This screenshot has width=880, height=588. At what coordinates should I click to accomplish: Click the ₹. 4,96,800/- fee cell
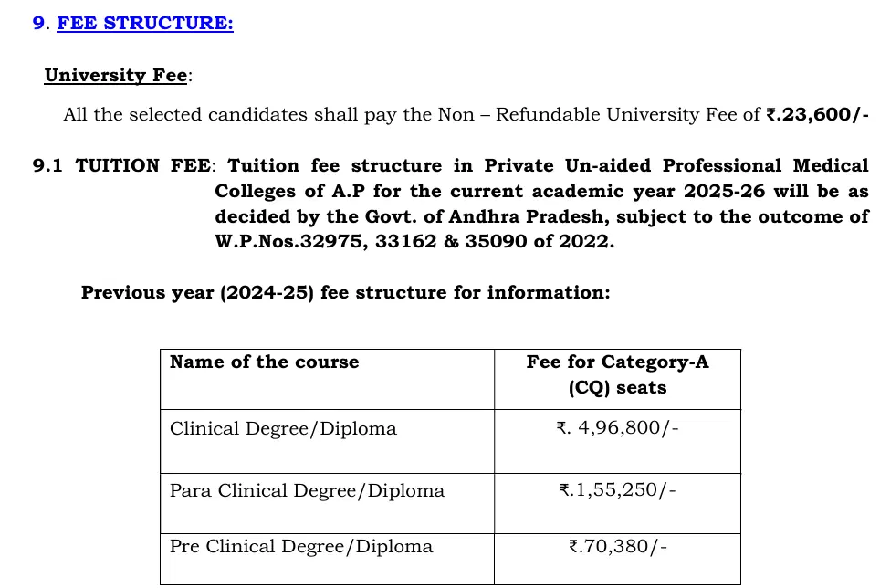(617, 429)
